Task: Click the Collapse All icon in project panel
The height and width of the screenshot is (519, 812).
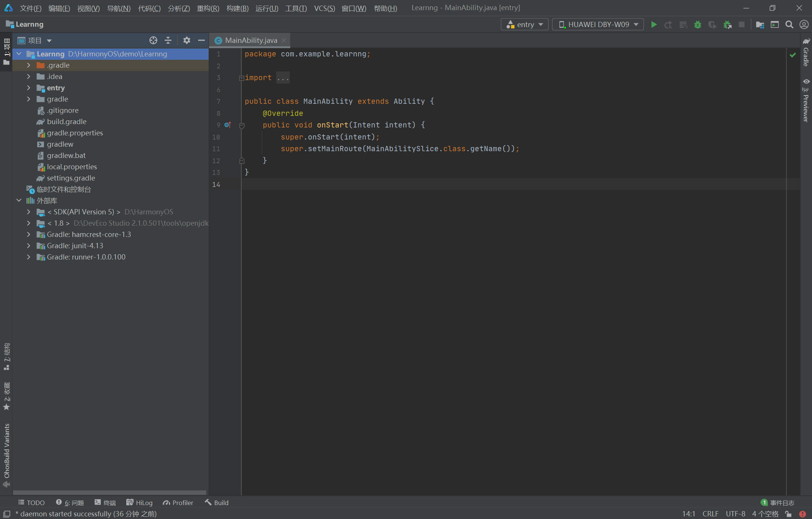Action: [168, 40]
